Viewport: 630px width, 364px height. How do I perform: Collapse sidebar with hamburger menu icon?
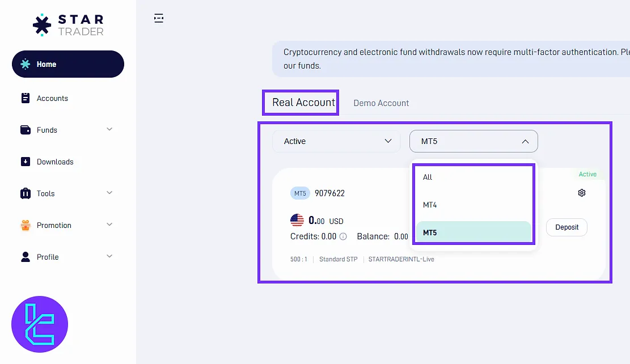click(159, 18)
